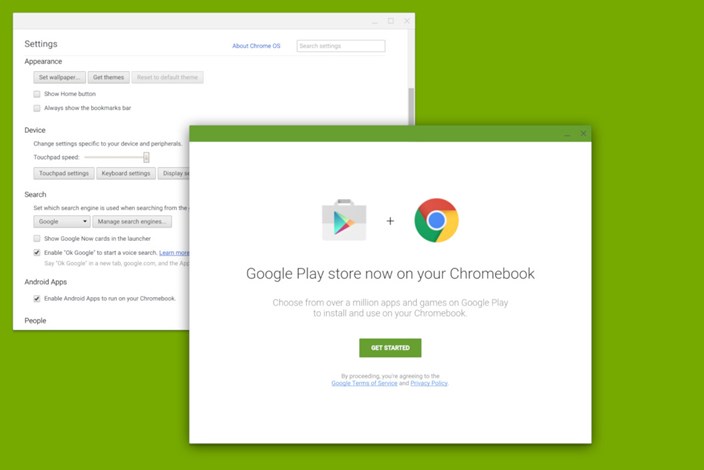Click 'Choose from over a million apps' text
Image resolution: width=704 pixels, height=470 pixels.
pyautogui.click(x=390, y=308)
